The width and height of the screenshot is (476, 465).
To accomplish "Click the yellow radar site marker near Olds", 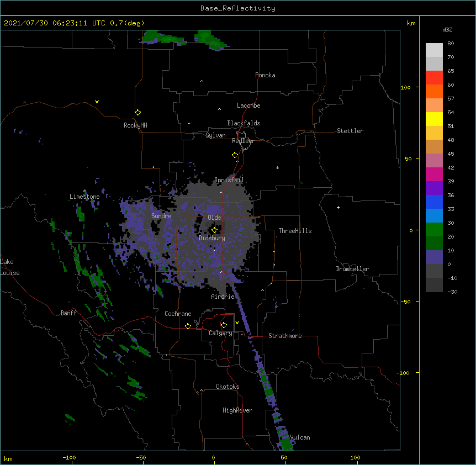I will (x=214, y=230).
